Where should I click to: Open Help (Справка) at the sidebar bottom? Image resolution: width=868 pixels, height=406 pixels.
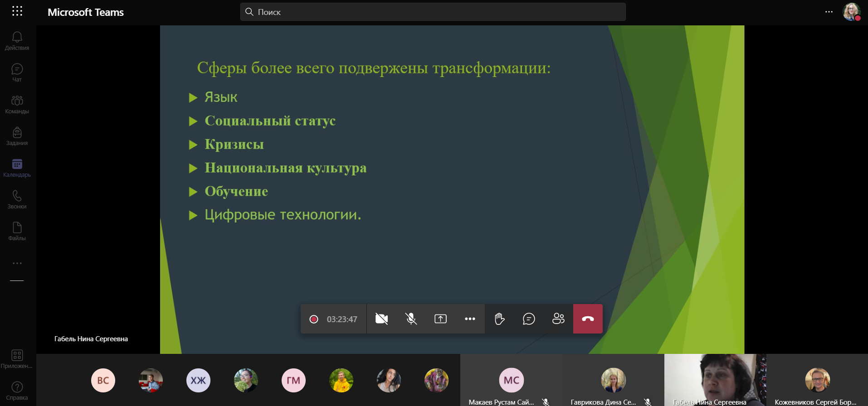(17, 391)
